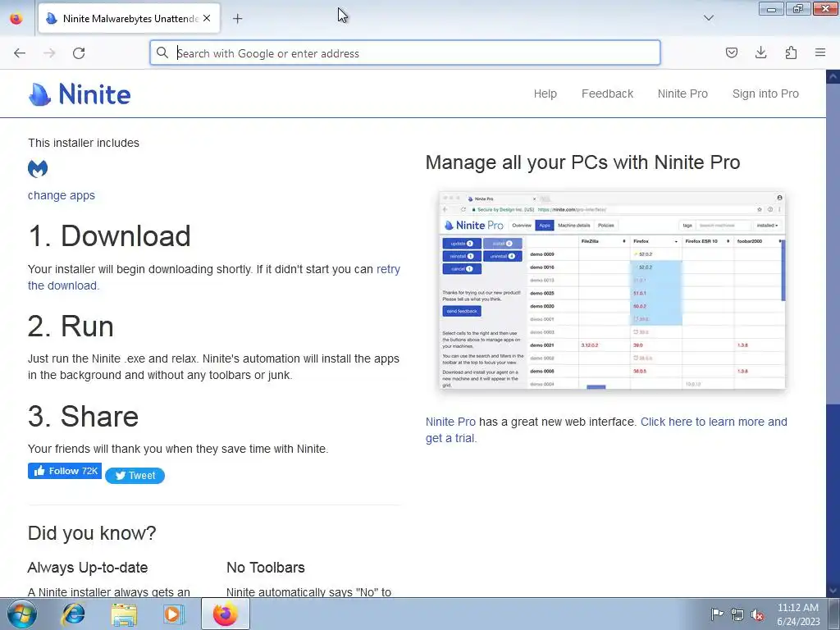Open the extensions puzzle icon

point(791,52)
